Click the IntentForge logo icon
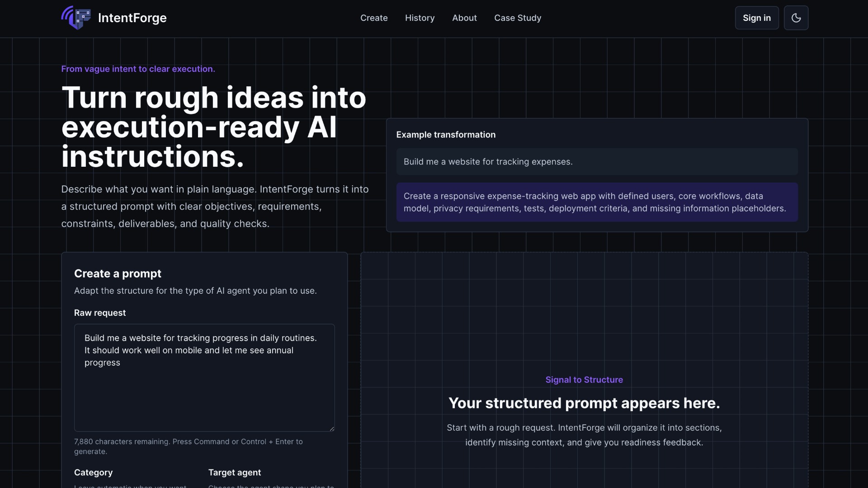This screenshot has width=868, height=488. pyautogui.click(x=76, y=18)
